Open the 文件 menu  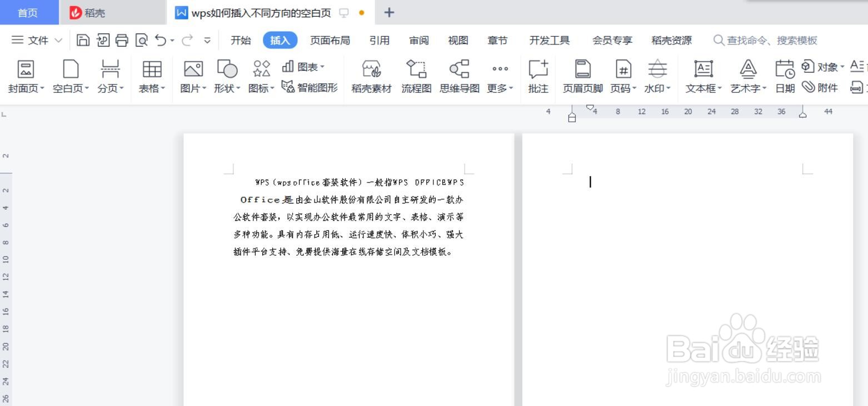(37, 40)
